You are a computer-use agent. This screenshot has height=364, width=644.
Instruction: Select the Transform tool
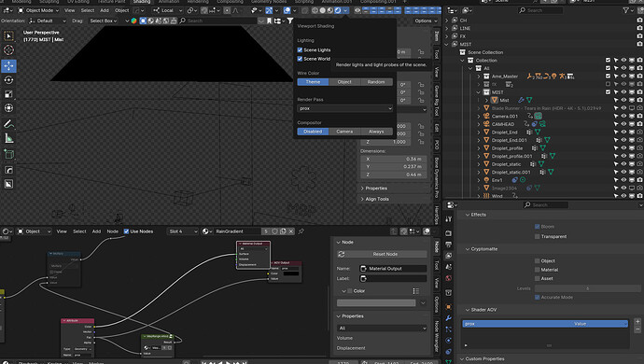[8, 108]
